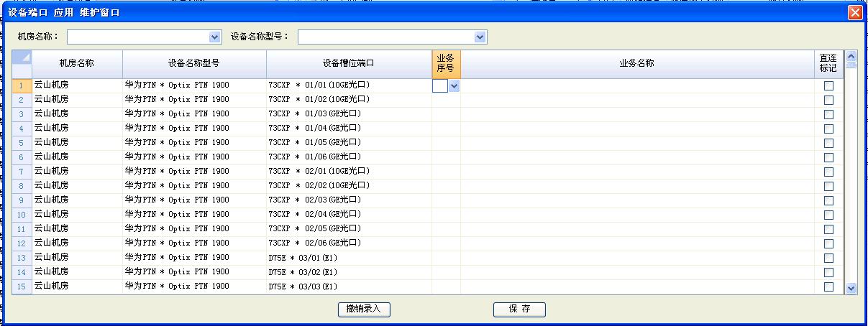Screen dimensions: 868x326
Task: Click cell 73CXP * 01/02 (10GE光口)
Action: tap(349, 100)
